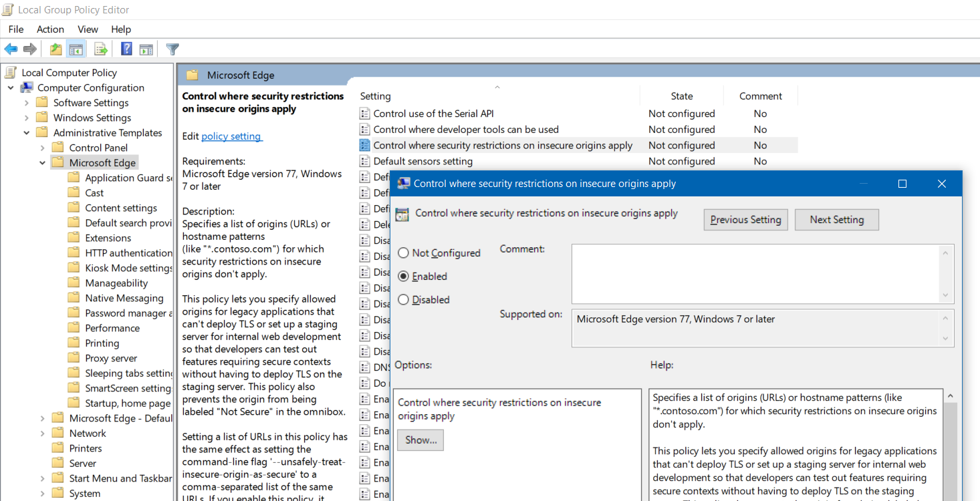This screenshot has width=980, height=501.
Task: Click the Forward navigation arrow
Action: 29,48
